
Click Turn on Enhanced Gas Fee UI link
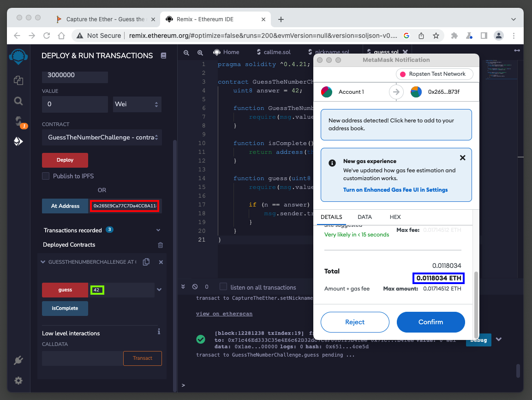click(395, 190)
